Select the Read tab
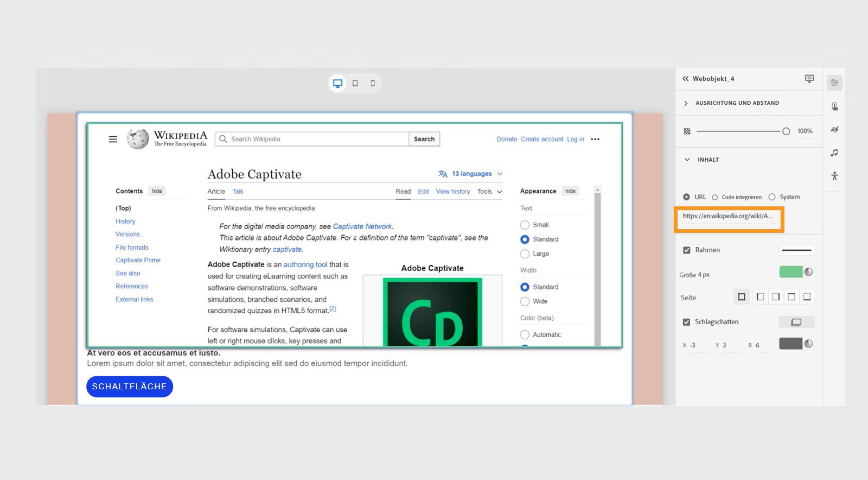The height and width of the screenshot is (480, 868). click(403, 192)
